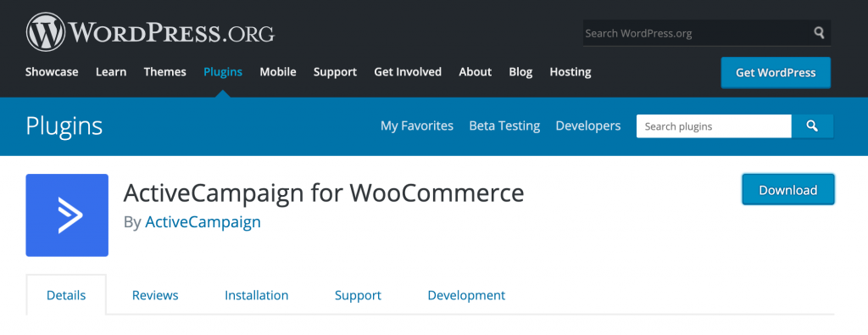Open the Showcase menu item
This screenshot has height=335, width=868.
(52, 72)
